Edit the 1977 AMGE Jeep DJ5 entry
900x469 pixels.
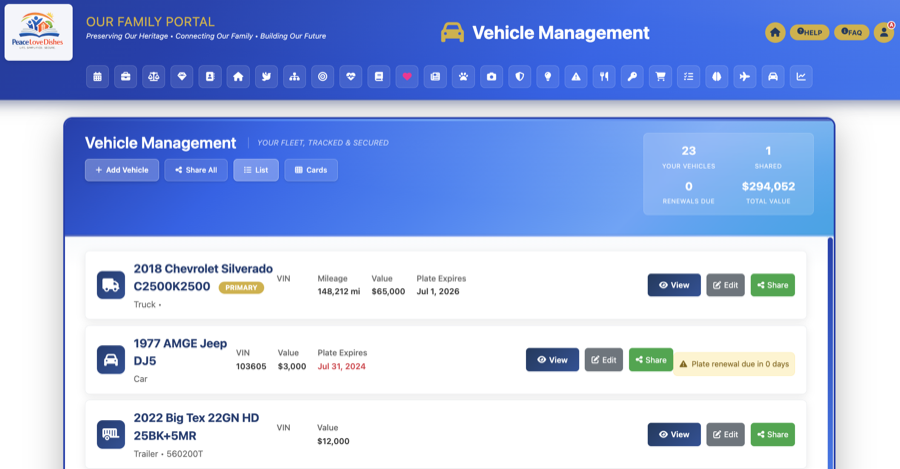(604, 360)
